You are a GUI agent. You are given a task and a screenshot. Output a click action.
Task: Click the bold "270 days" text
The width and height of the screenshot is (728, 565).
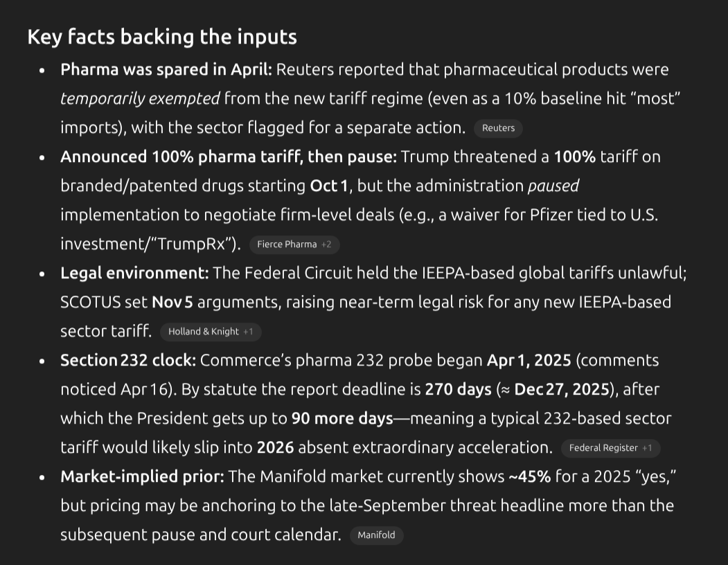[x=458, y=390]
